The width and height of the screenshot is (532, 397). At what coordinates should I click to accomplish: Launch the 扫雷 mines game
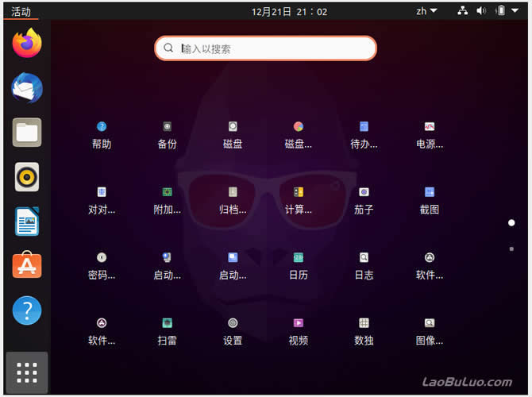(167, 332)
